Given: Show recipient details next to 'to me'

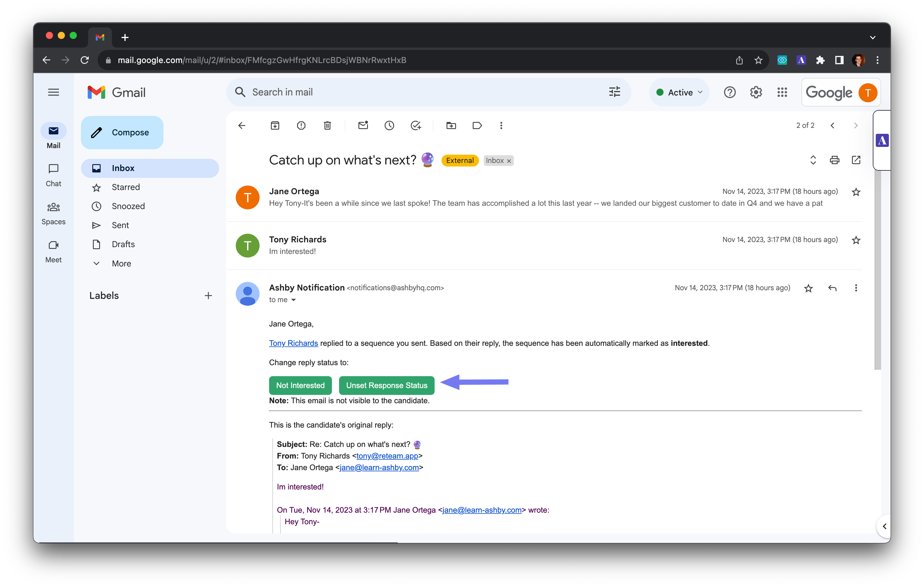Looking at the screenshot, I should (x=294, y=300).
